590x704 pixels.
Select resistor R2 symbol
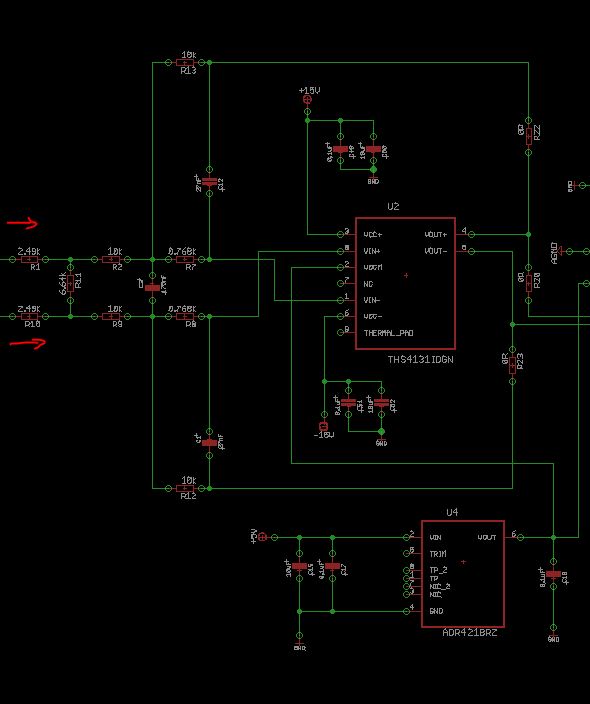(x=111, y=260)
